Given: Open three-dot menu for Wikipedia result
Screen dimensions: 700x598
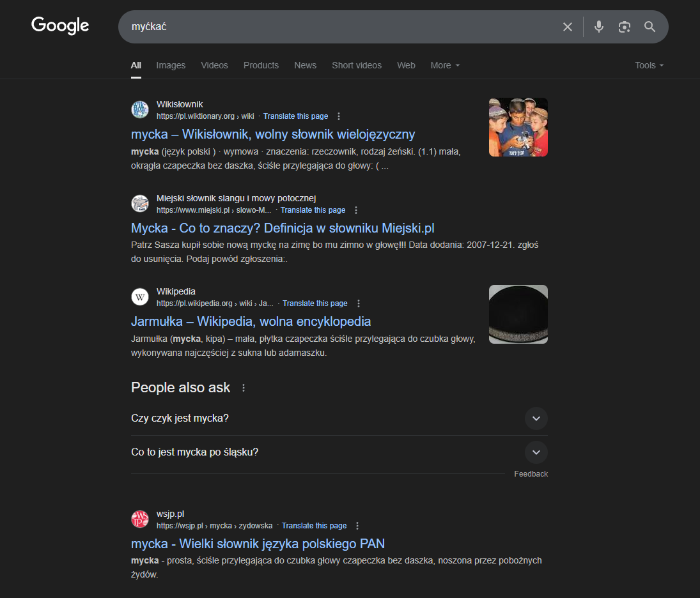Looking at the screenshot, I should tap(359, 303).
